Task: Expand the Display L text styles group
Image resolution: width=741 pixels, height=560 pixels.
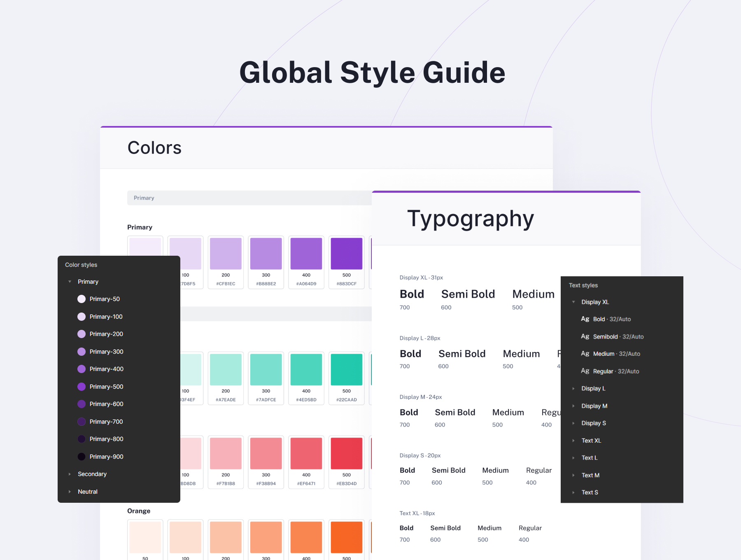Action: point(573,388)
